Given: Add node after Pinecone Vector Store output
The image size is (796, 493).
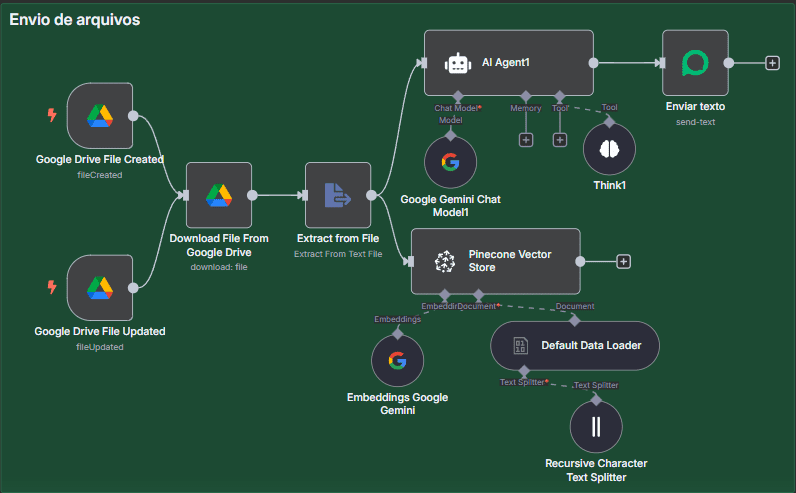Looking at the screenshot, I should 623,261.
